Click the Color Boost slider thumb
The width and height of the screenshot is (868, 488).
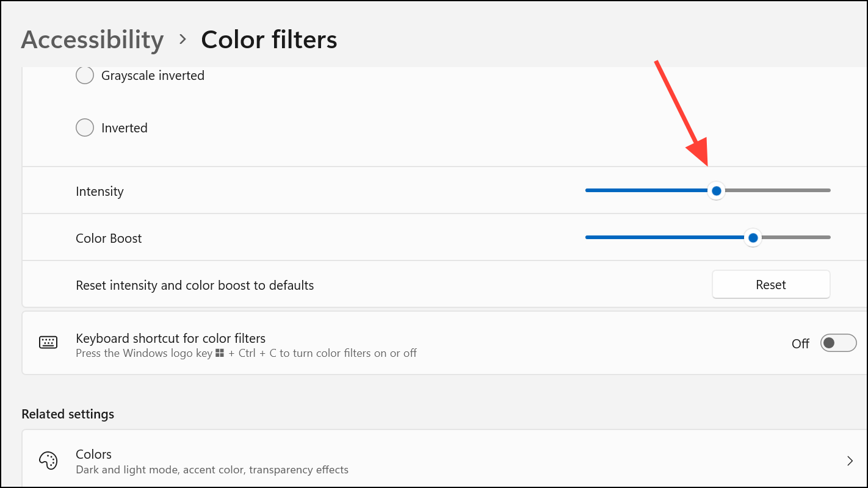point(753,238)
